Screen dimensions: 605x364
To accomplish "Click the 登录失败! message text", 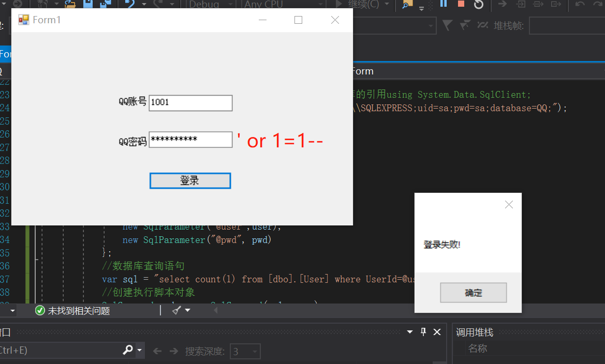I will [x=442, y=245].
